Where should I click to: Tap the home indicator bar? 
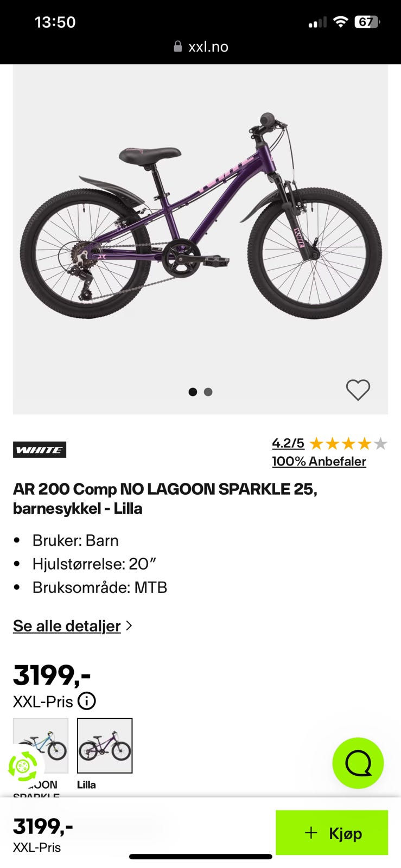[x=201, y=857]
